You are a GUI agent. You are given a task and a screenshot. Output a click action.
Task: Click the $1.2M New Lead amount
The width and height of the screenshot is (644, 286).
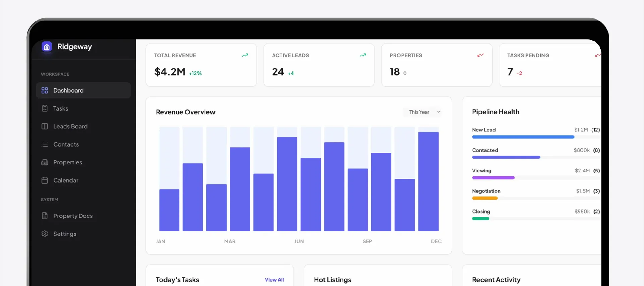pyautogui.click(x=581, y=130)
